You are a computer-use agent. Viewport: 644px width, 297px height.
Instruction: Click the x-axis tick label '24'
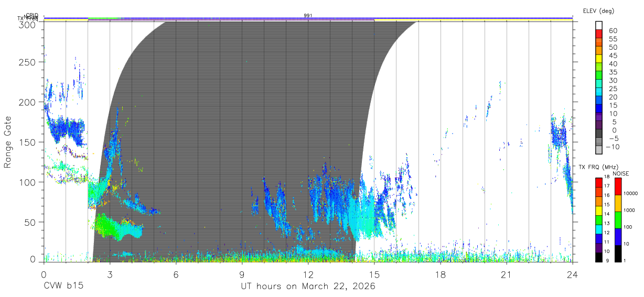(572, 274)
